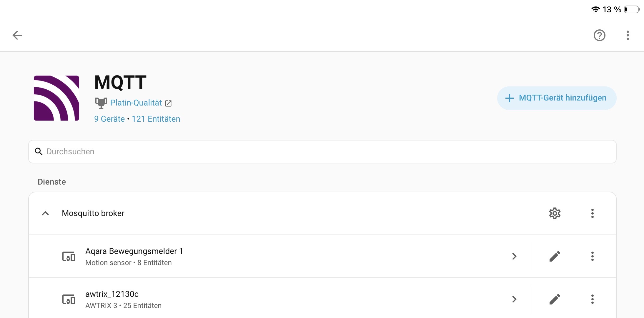Edit awtrix_12130c with pencil icon
The image size is (644, 318).
[555, 299]
